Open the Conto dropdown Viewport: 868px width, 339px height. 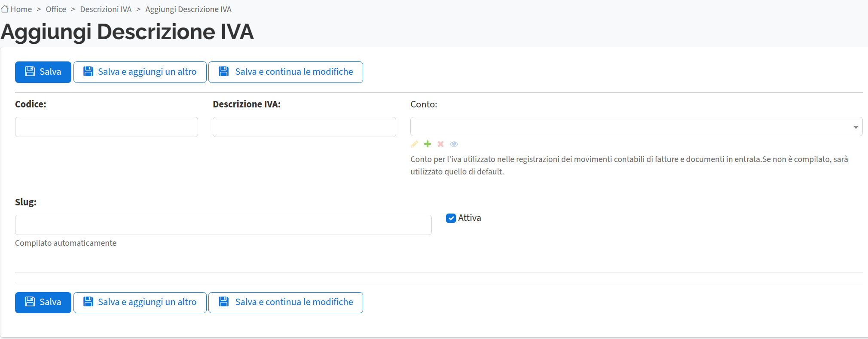point(636,127)
